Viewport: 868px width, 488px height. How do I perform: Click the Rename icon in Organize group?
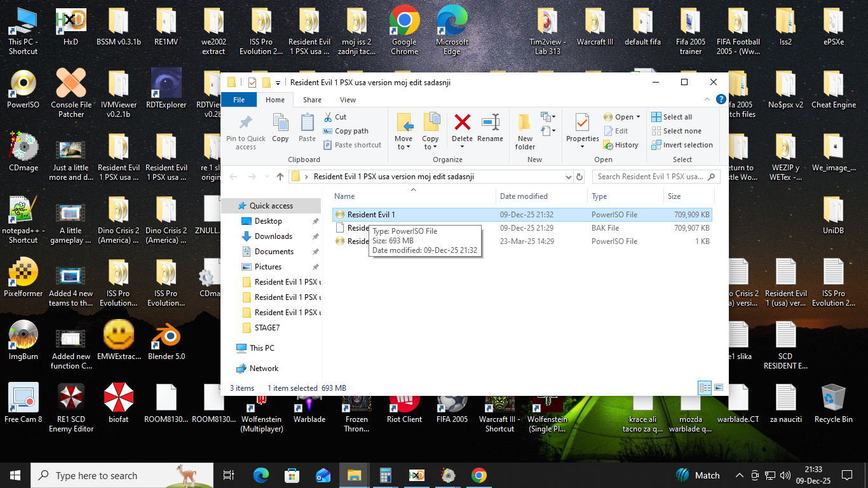tap(490, 122)
